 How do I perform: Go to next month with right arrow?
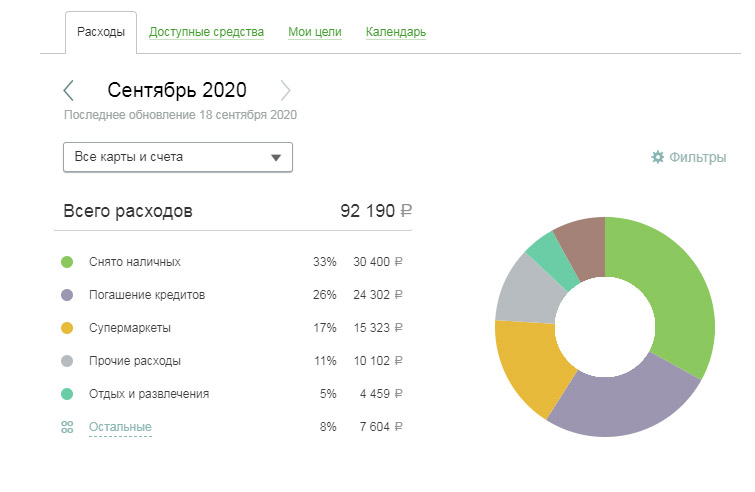coord(286,91)
